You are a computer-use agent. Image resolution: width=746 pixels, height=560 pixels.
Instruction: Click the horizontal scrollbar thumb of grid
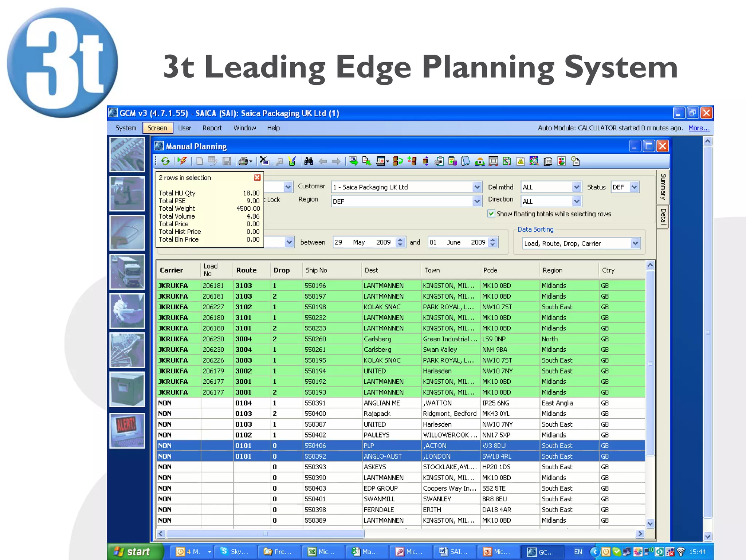click(265, 534)
